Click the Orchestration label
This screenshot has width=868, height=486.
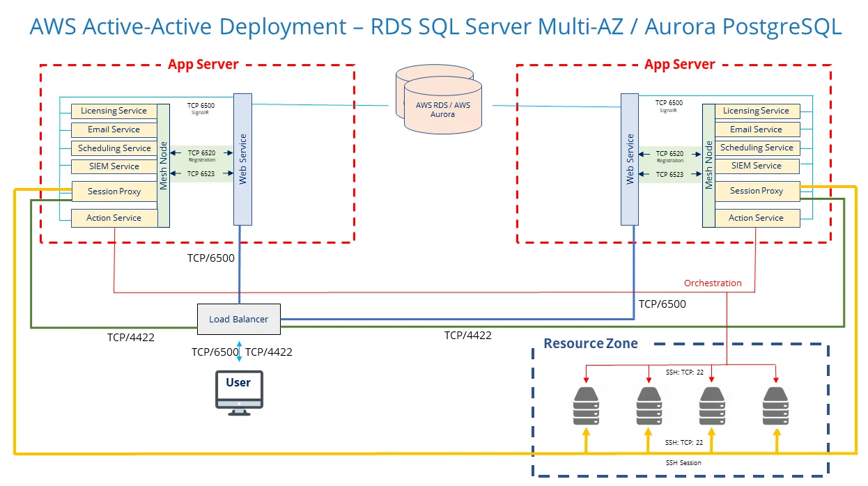tap(713, 283)
